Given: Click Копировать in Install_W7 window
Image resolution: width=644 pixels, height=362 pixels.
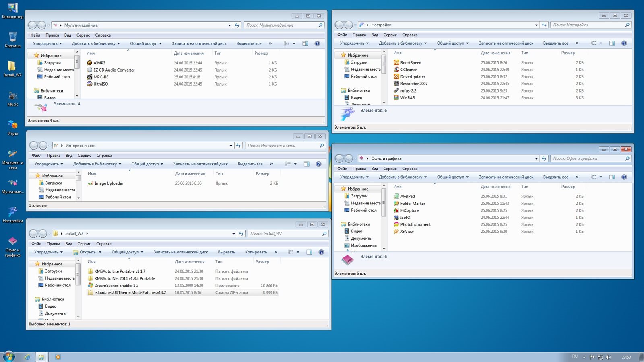Looking at the screenshot, I should coord(256,252).
